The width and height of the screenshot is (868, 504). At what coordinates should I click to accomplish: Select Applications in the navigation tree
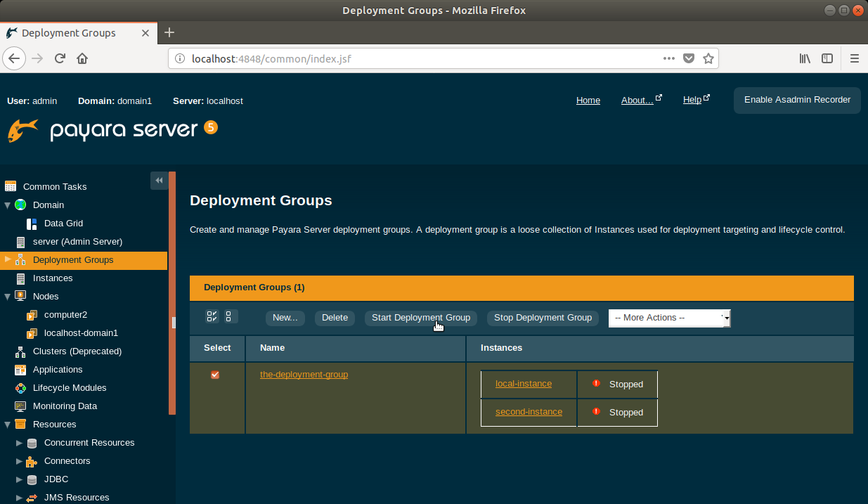pyautogui.click(x=58, y=370)
